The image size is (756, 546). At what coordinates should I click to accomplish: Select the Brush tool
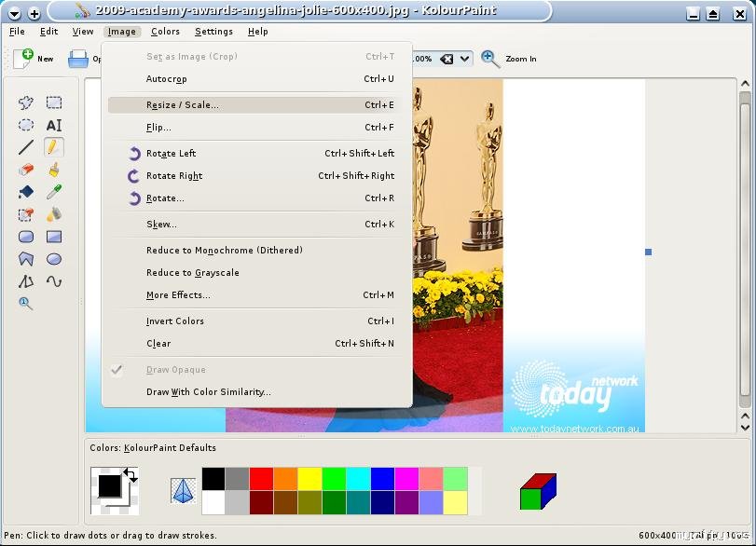tap(54, 170)
